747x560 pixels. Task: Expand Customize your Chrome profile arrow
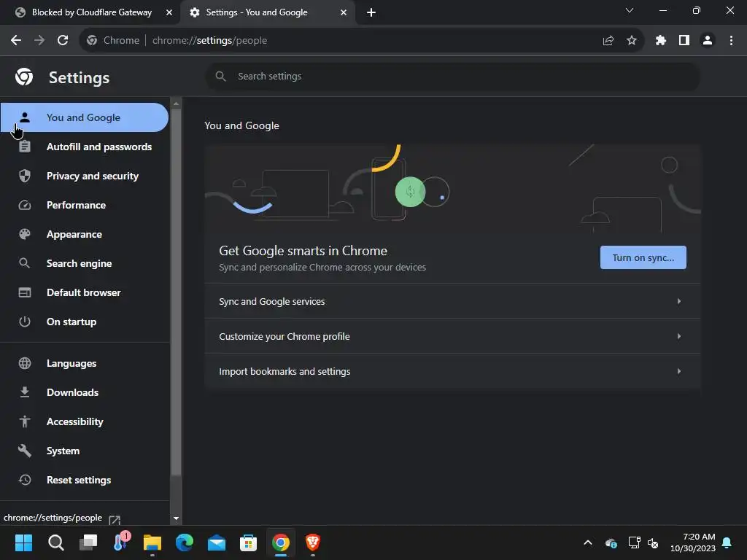pyautogui.click(x=679, y=336)
